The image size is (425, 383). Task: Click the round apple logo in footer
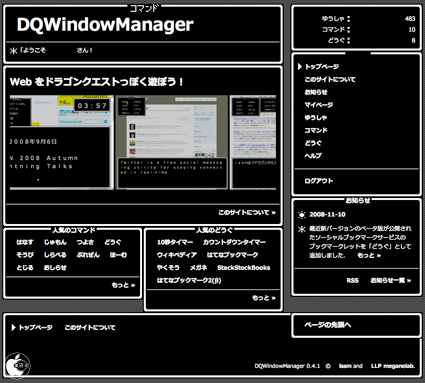17,365
